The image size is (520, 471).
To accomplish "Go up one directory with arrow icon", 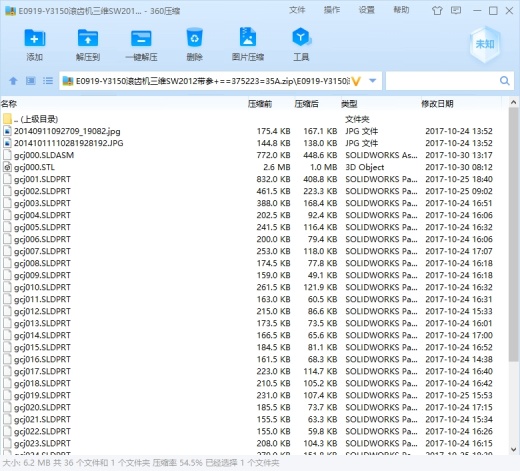I will [13, 81].
